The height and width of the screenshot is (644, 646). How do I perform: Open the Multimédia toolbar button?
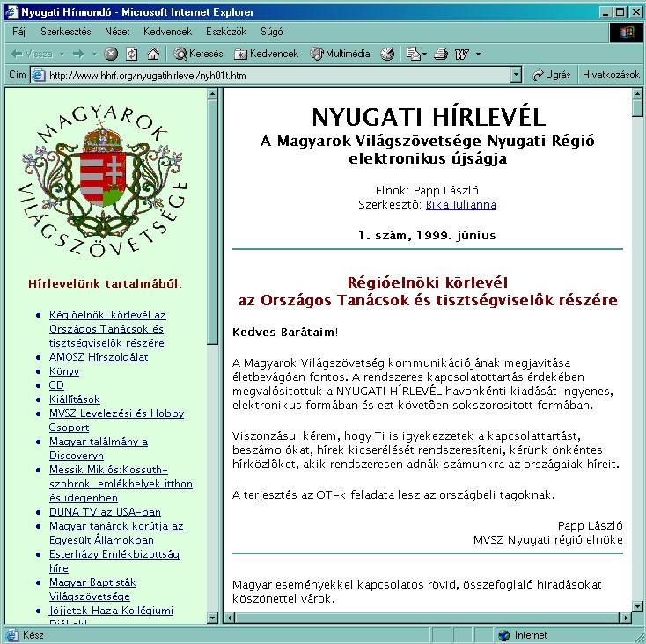(x=340, y=54)
